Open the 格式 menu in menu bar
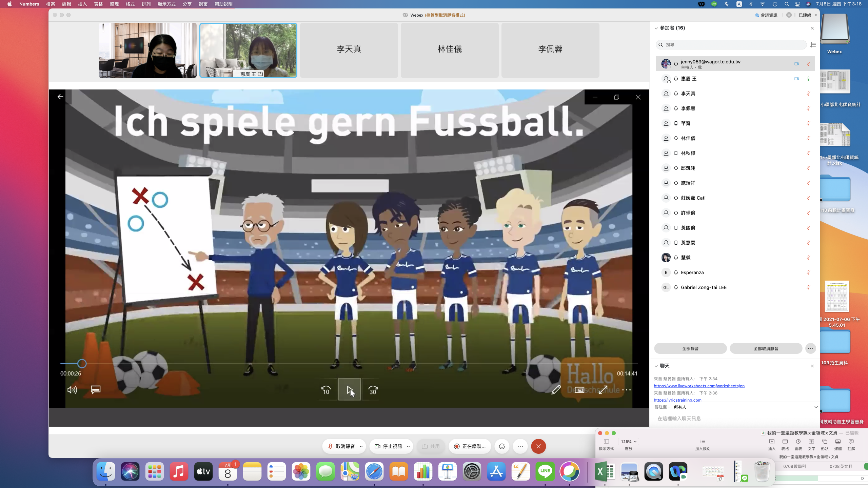This screenshot has height=488, width=868. click(130, 4)
